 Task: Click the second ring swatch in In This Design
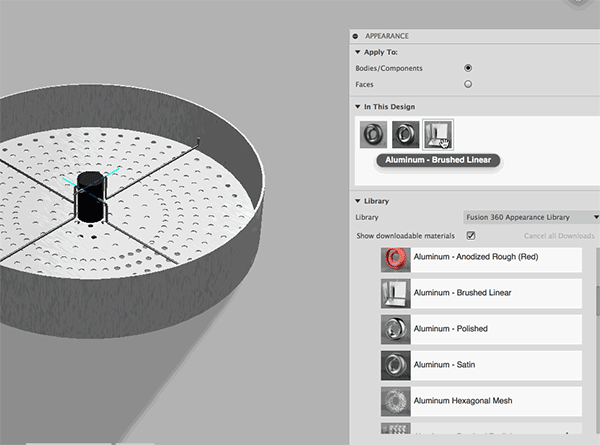coord(406,134)
